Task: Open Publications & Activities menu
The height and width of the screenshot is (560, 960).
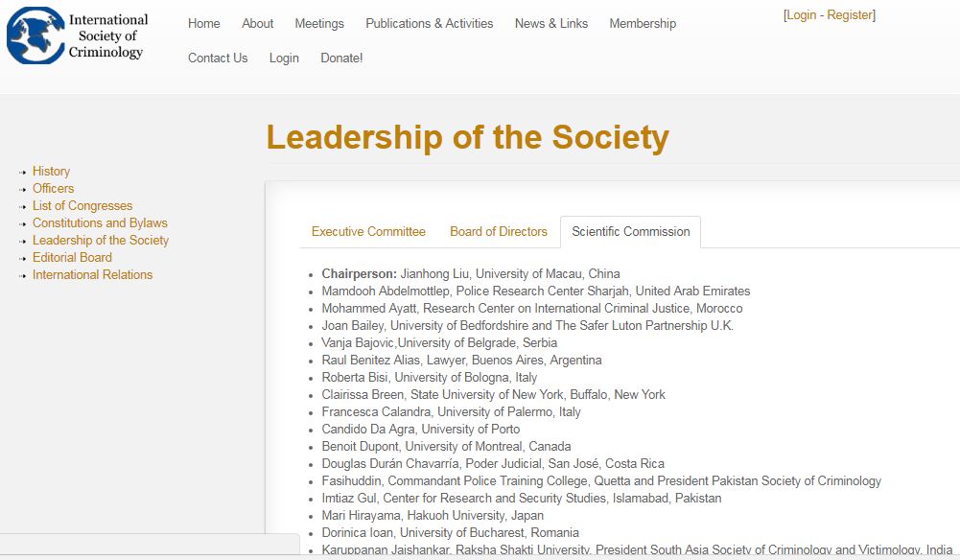Action: click(430, 23)
